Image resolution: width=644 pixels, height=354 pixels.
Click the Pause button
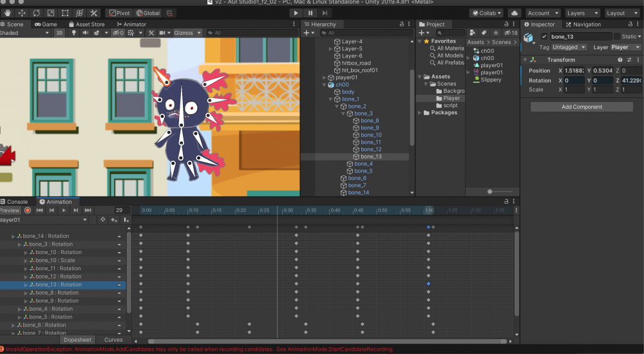(310, 13)
